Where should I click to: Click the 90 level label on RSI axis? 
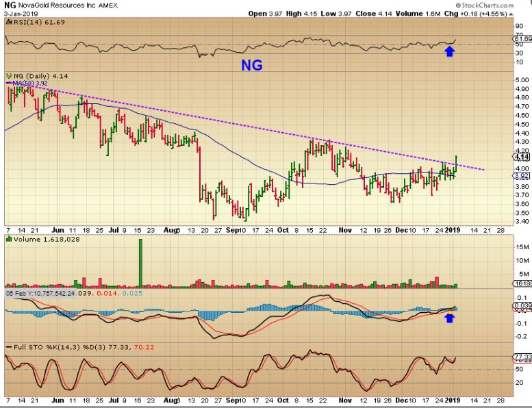[519, 26]
